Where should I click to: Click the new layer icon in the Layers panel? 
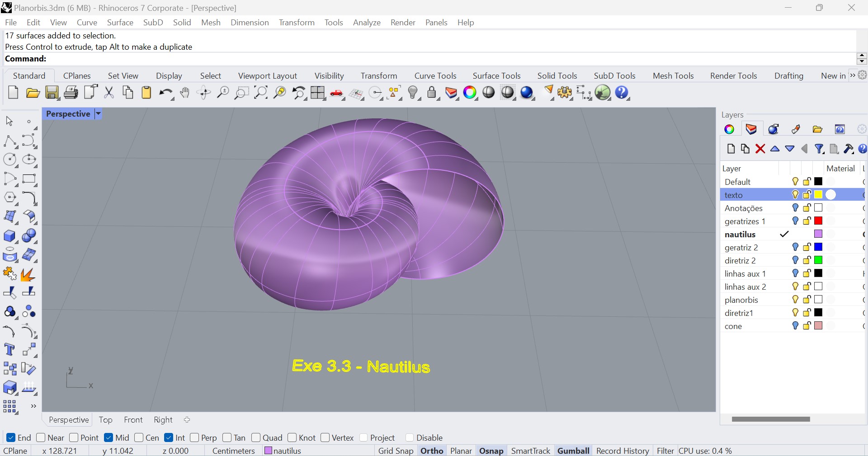pos(731,149)
